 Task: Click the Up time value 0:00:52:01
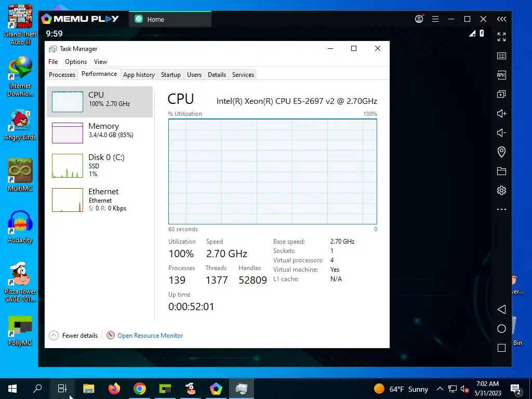tap(191, 307)
